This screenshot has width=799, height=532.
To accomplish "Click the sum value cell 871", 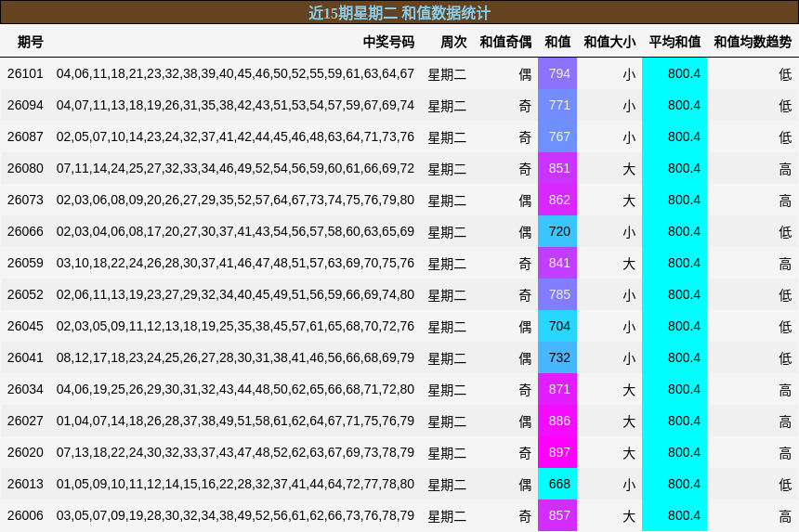I will 557,389.
